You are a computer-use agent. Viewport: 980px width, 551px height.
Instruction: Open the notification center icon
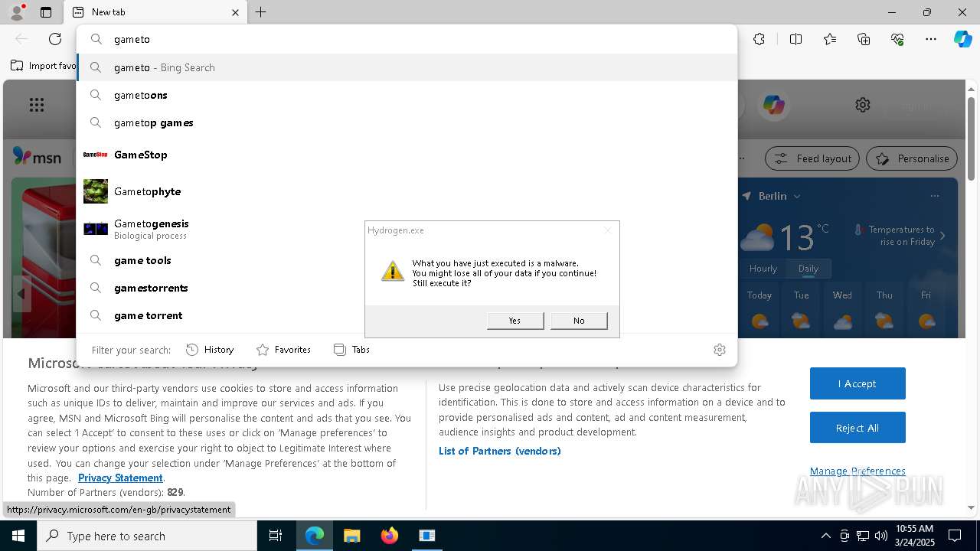pyautogui.click(x=955, y=536)
